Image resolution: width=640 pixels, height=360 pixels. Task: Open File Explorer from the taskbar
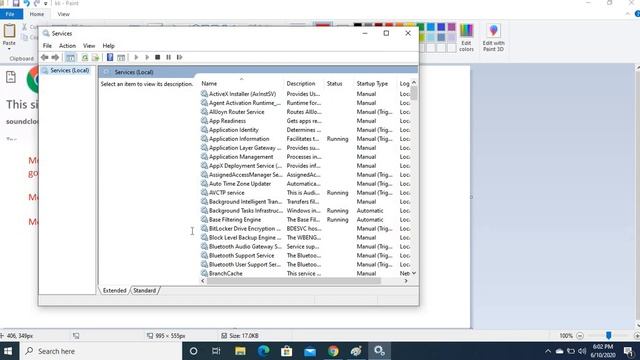(240, 351)
